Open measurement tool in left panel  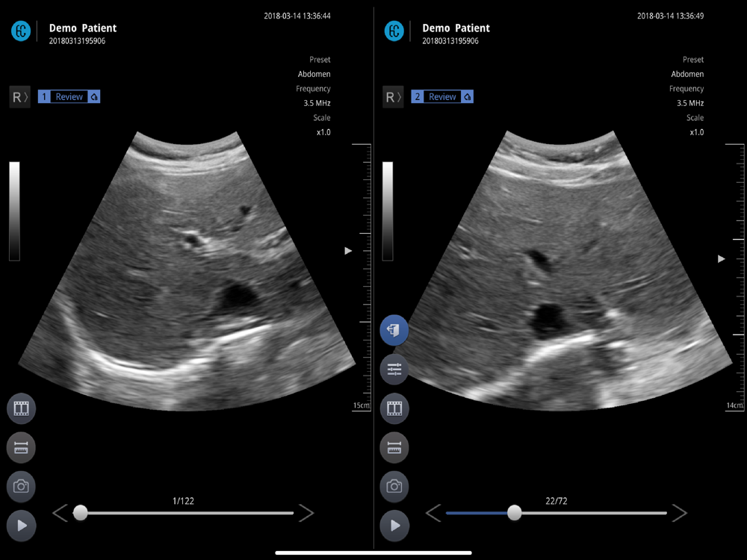pyautogui.click(x=22, y=447)
